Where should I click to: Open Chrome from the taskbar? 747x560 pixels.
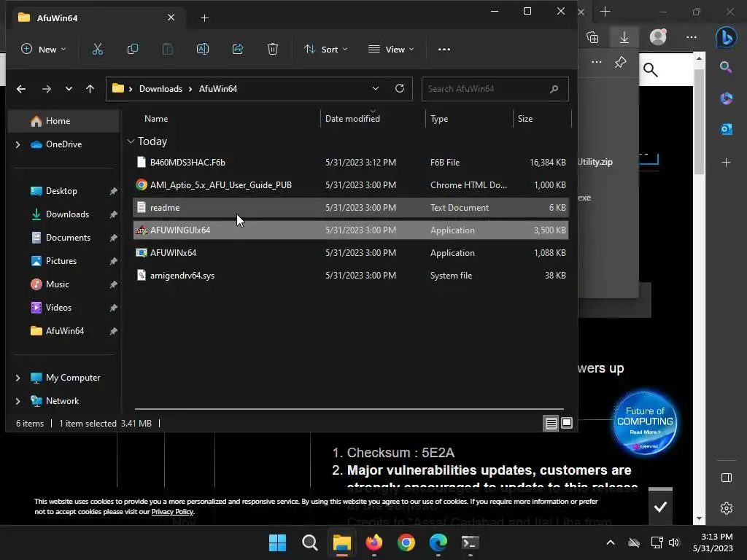coord(406,542)
